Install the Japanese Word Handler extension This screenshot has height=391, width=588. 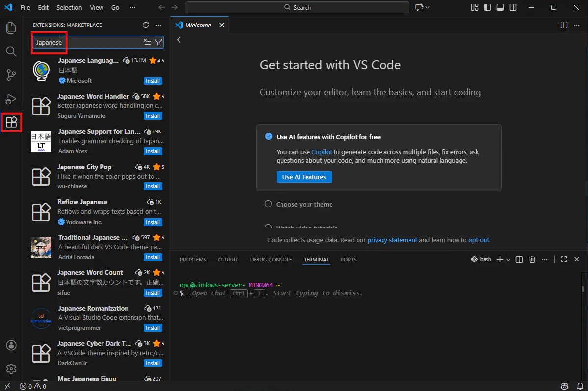tap(153, 116)
